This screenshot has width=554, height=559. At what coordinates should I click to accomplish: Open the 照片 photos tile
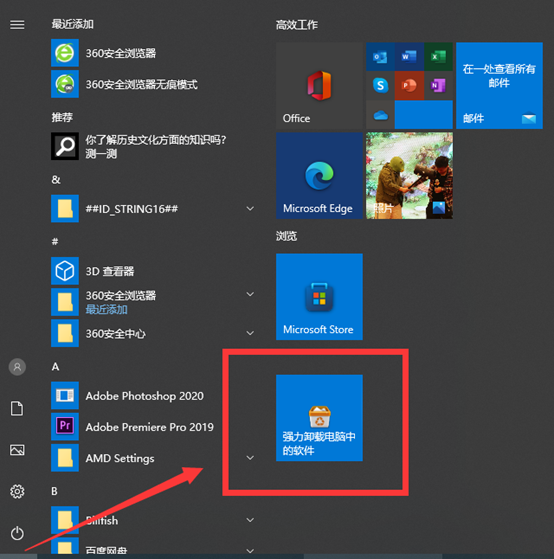409,175
